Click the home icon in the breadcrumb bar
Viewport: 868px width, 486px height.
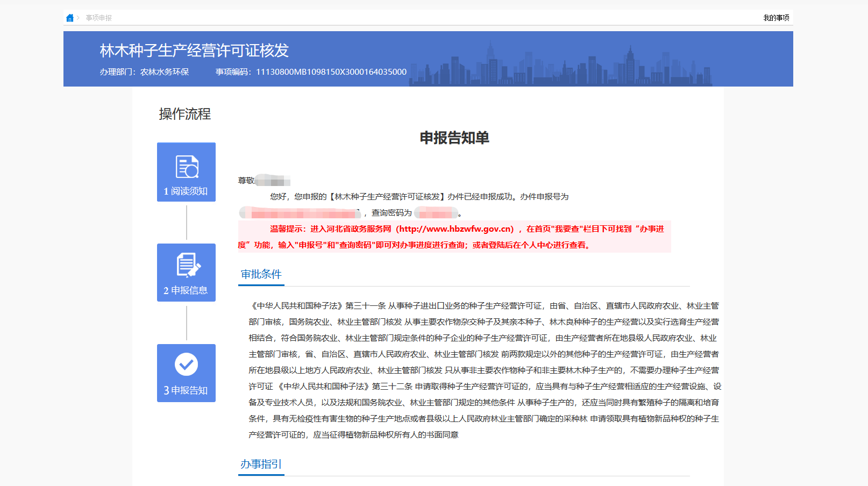[x=69, y=17]
